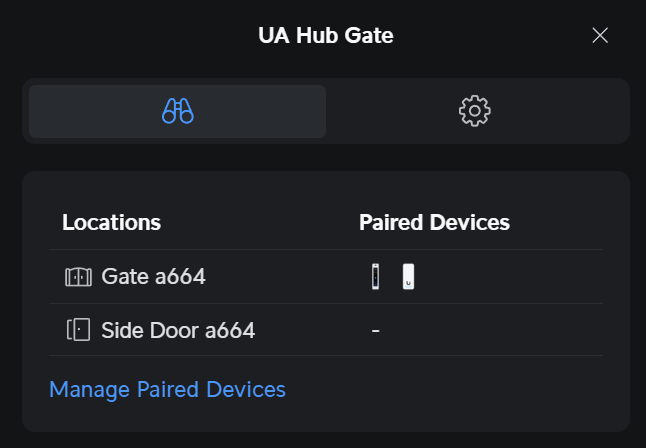Close the UA Hub Gate panel

click(600, 36)
